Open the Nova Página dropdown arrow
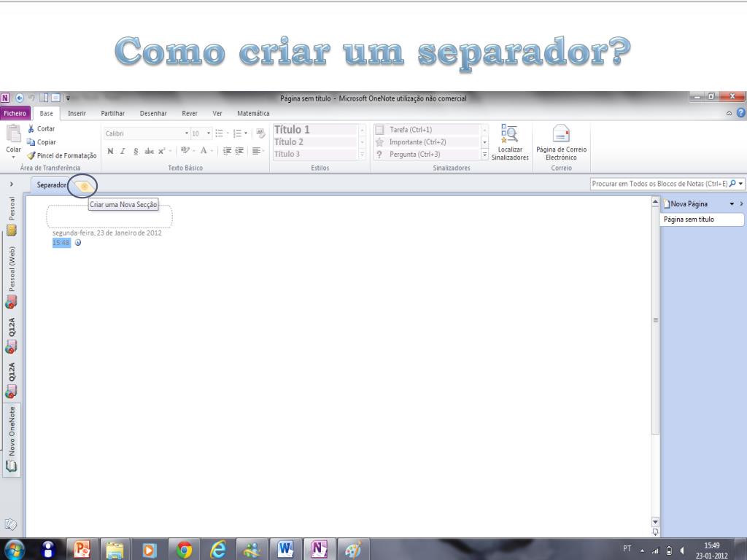Image resolution: width=747 pixels, height=560 pixels. 732,204
